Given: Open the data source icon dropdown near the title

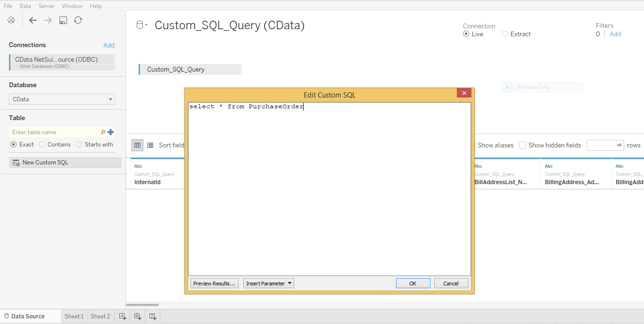Looking at the screenshot, I should coord(141,24).
